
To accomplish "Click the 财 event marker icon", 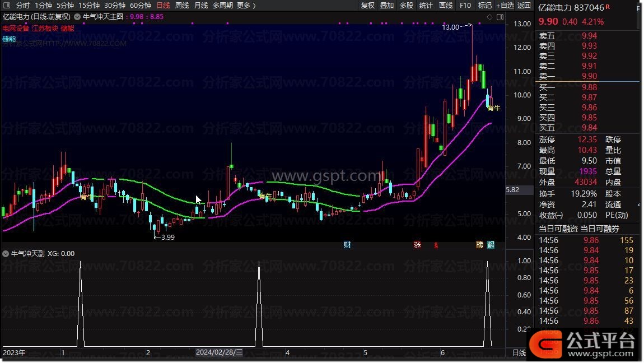I will [347, 245].
